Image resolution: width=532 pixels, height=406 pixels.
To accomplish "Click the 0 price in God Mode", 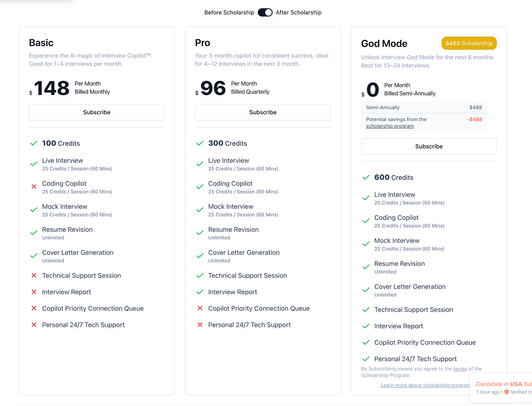I will (x=373, y=90).
